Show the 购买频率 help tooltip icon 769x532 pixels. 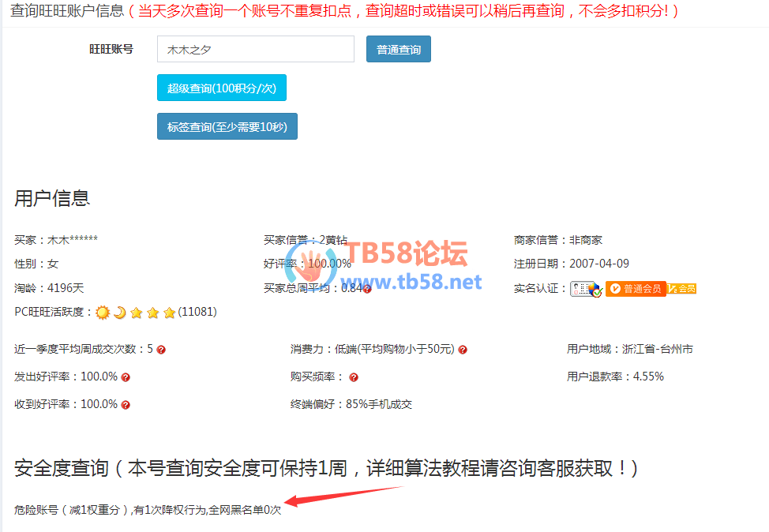pos(354,377)
